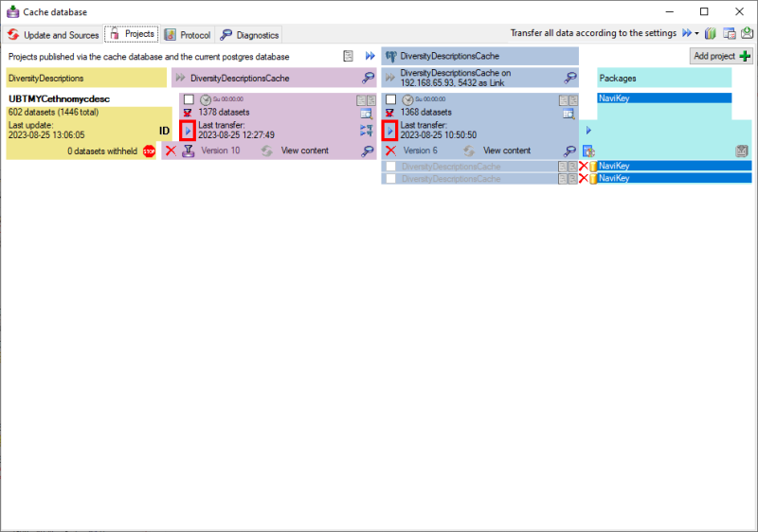This screenshot has height=532, width=758.
Task: Remove project from cache with red X near Version 10
Action: (171, 151)
